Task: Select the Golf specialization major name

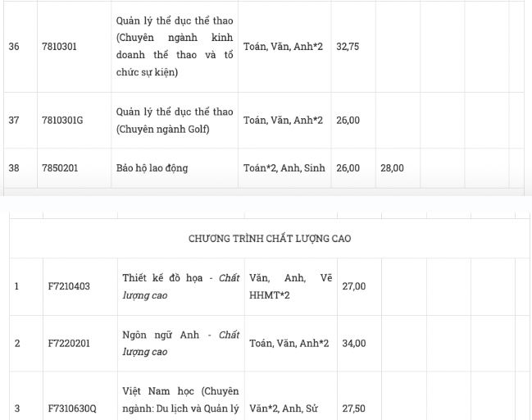Action: pyautogui.click(x=175, y=120)
